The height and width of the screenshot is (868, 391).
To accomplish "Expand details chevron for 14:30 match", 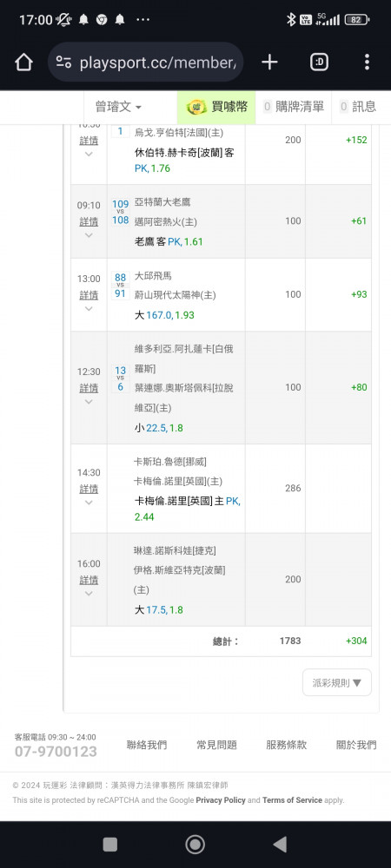I will point(89,502).
